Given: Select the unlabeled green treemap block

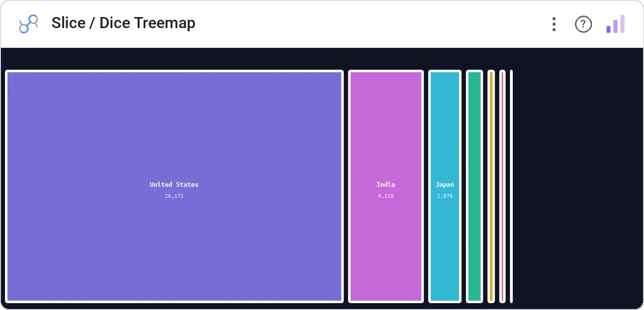Looking at the screenshot, I should (474, 186).
